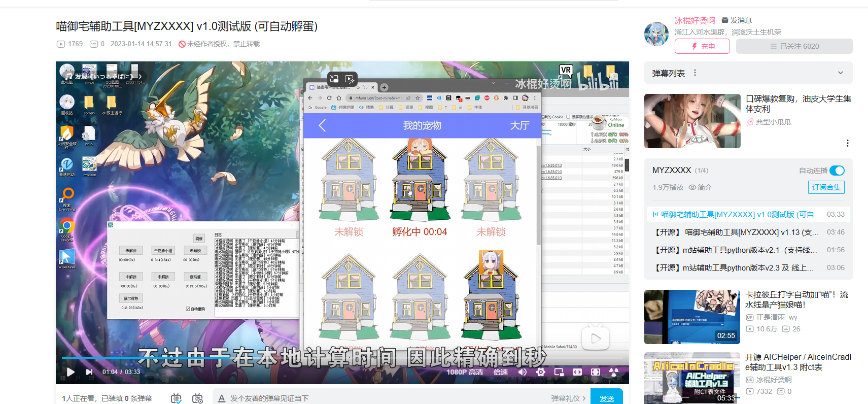Screen dimensions: 868x404
Task: Open the 1080P 高清 quality menu
Action: coord(464,372)
